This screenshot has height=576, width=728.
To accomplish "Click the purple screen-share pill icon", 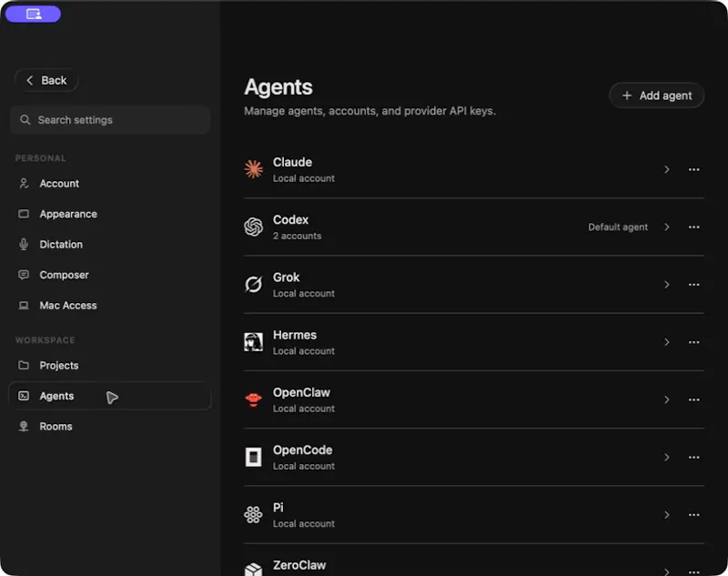I will coord(33,14).
